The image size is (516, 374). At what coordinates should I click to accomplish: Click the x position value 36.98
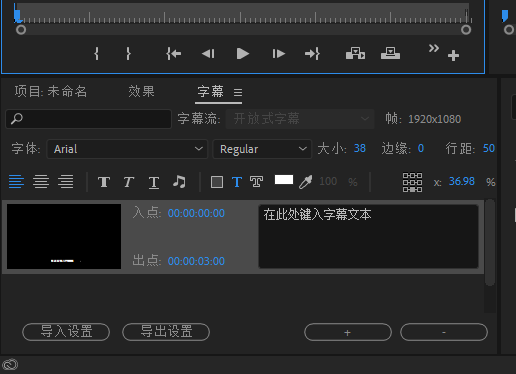462,181
